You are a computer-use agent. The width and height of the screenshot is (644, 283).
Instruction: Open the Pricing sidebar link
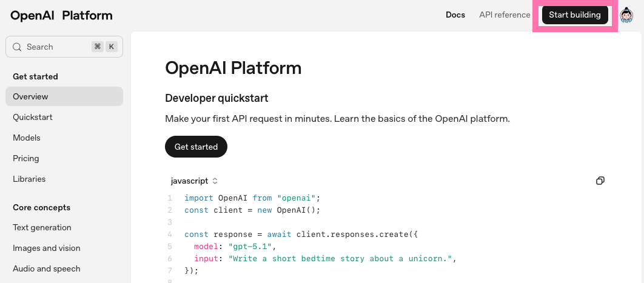pyautogui.click(x=26, y=158)
